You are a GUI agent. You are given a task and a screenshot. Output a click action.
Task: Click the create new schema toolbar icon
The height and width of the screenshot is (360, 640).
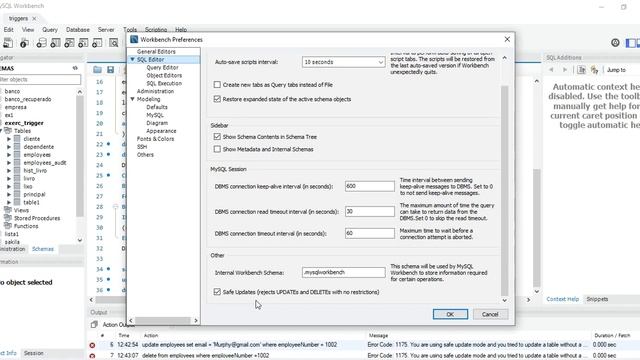[x=41, y=43]
